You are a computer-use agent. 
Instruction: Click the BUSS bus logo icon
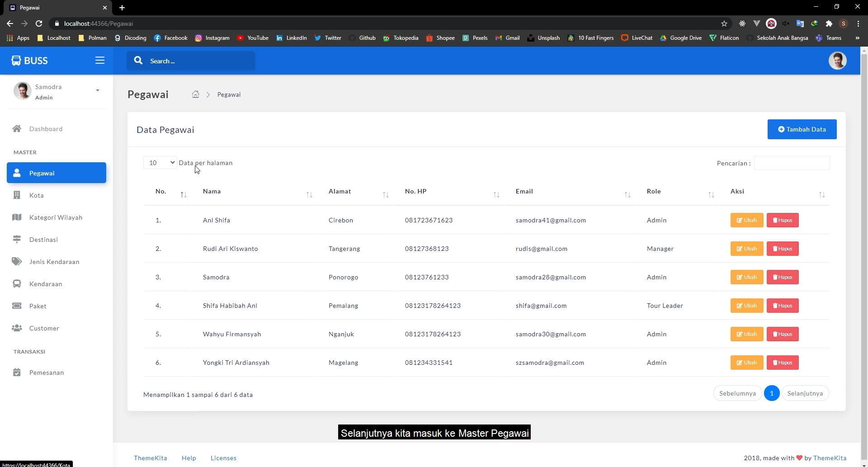click(x=16, y=61)
